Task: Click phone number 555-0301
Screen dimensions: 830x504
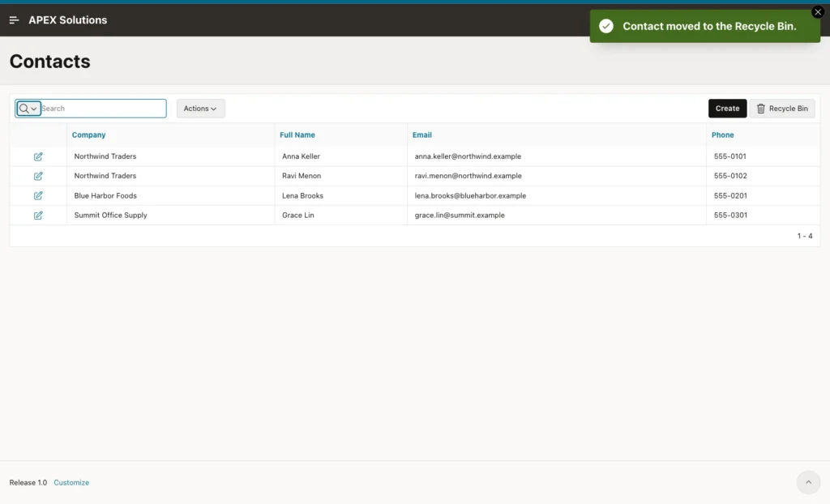Action: coord(730,216)
